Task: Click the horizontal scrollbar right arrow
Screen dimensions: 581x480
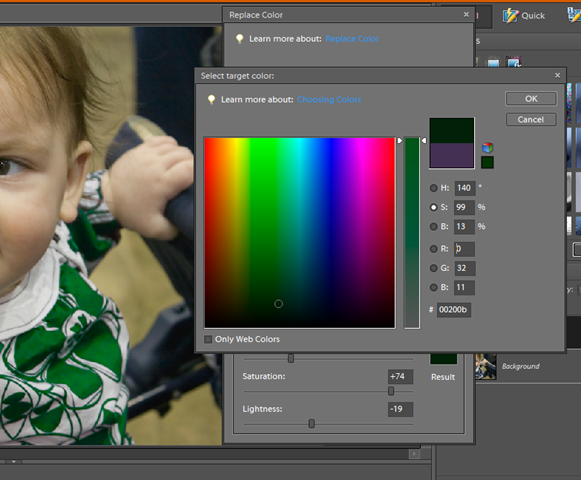Action: 414,453
